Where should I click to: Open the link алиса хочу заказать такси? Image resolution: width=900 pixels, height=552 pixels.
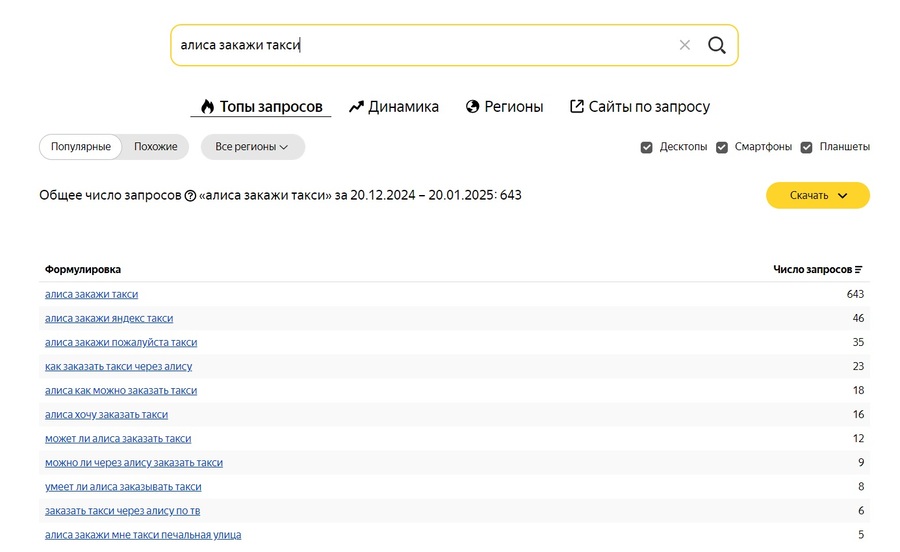click(106, 415)
